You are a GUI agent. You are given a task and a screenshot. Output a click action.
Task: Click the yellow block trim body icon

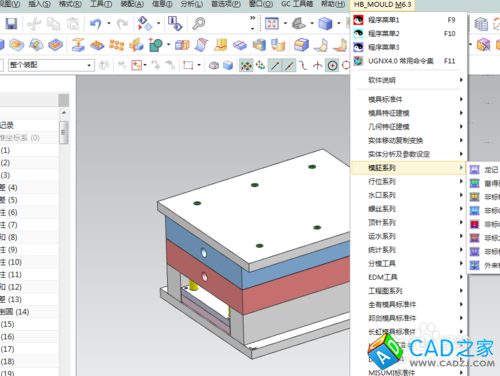tap(221, 45)
